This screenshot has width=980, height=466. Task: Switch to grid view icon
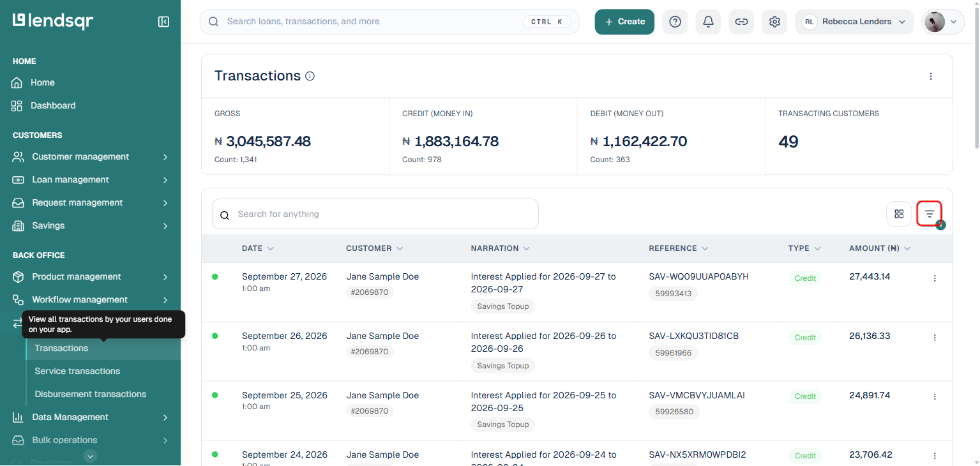[x=899, y=214]
